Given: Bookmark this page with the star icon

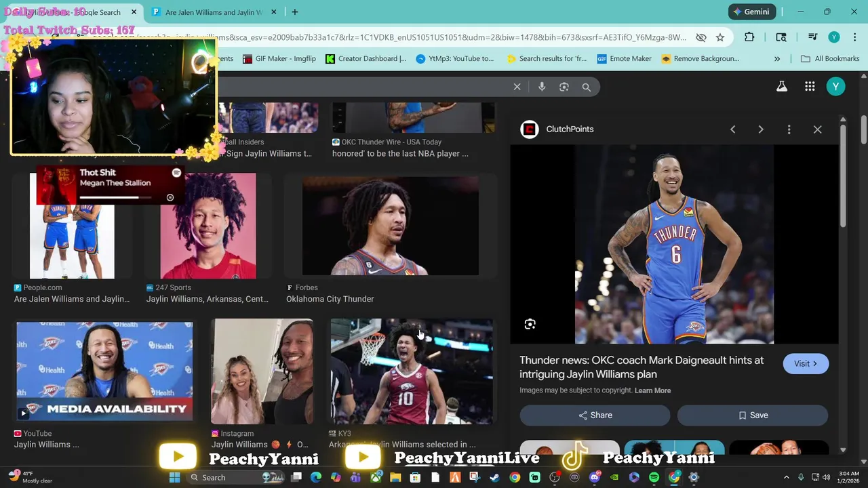Looking at the screenshot, I should [x=720, y=37].
